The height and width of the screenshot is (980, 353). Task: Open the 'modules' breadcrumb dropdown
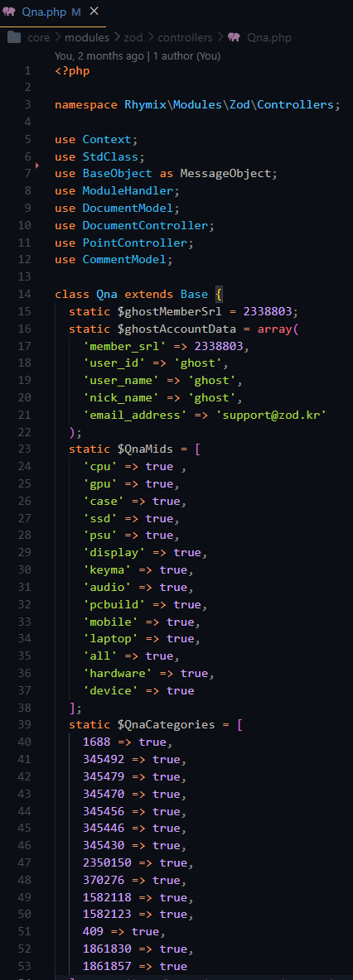[87, 37]
